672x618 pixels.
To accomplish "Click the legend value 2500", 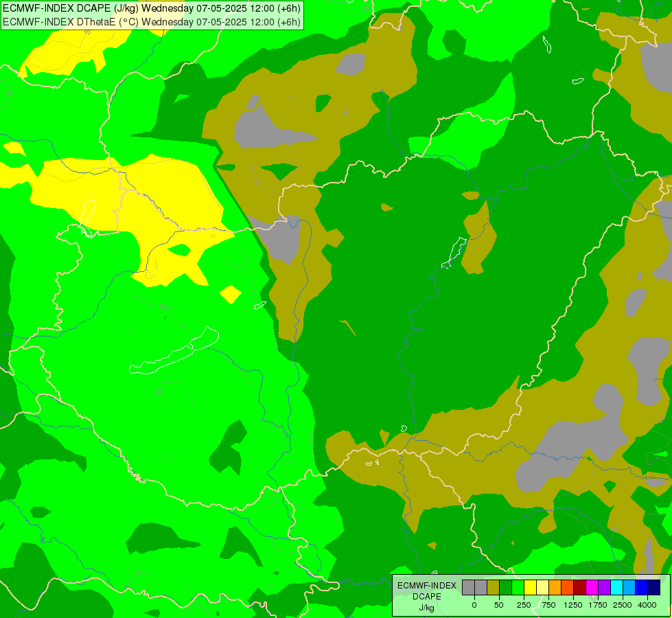I will click(623, 605).
